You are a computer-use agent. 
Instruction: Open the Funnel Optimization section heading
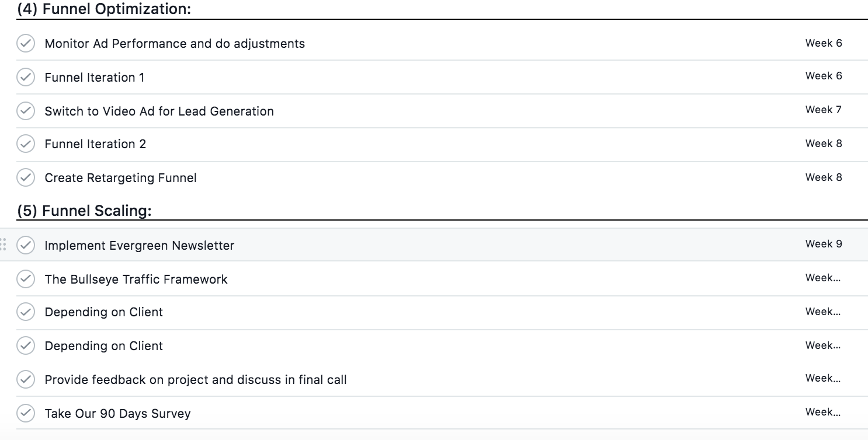tap(104, 9)
